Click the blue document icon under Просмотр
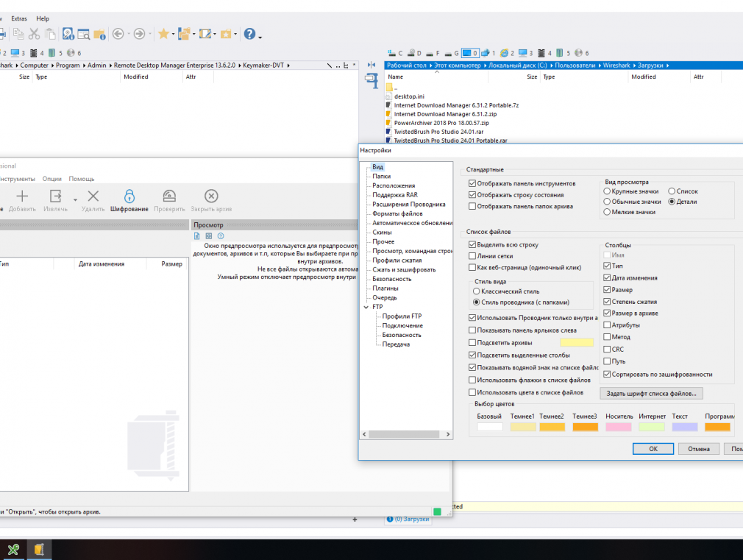 (197, 236)
